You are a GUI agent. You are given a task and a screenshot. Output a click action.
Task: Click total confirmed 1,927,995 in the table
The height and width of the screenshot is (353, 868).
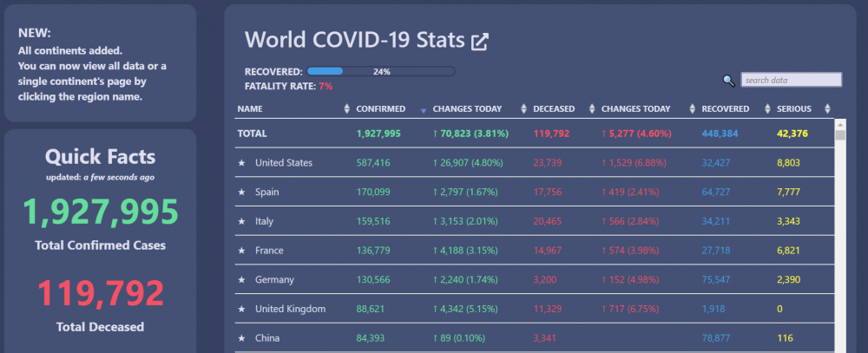pos(378,134)
